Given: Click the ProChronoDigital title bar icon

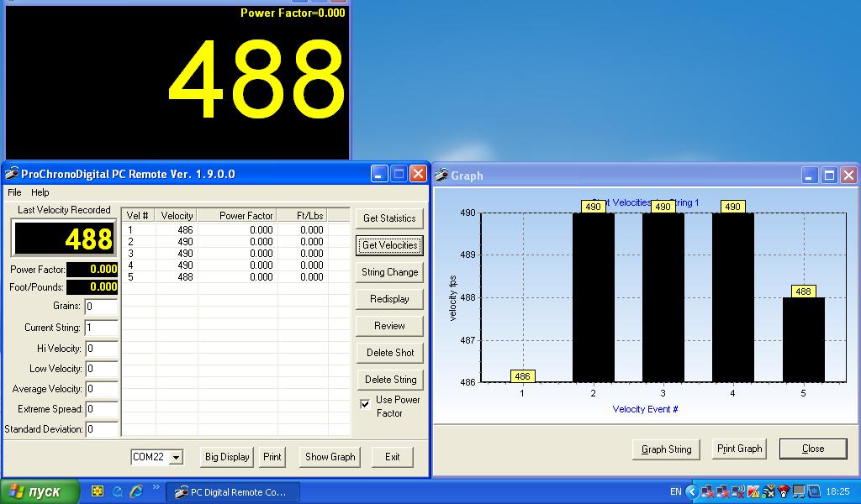Looking at the screenshot, I should (x=12, y=174).
